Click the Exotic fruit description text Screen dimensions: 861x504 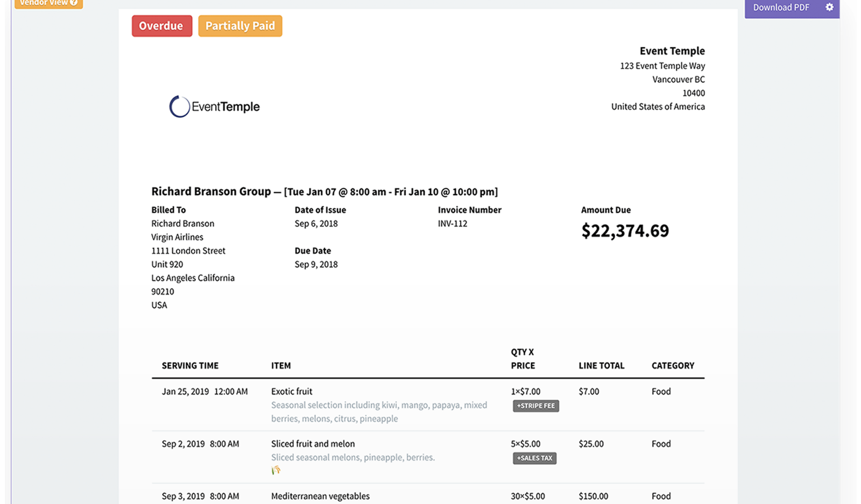379,412
